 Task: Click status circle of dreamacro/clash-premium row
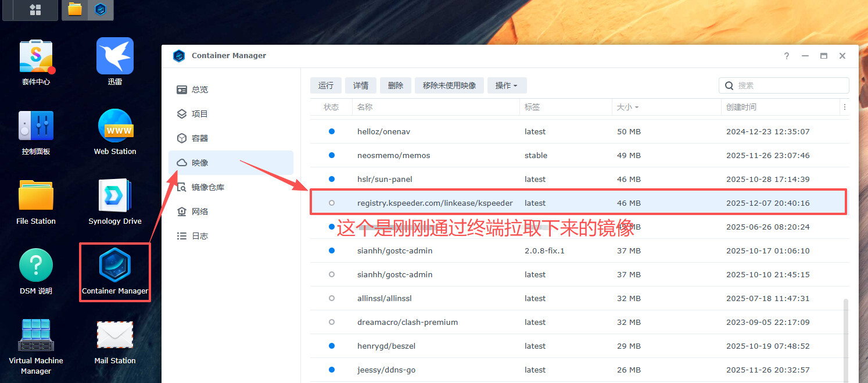click(332, 322)
